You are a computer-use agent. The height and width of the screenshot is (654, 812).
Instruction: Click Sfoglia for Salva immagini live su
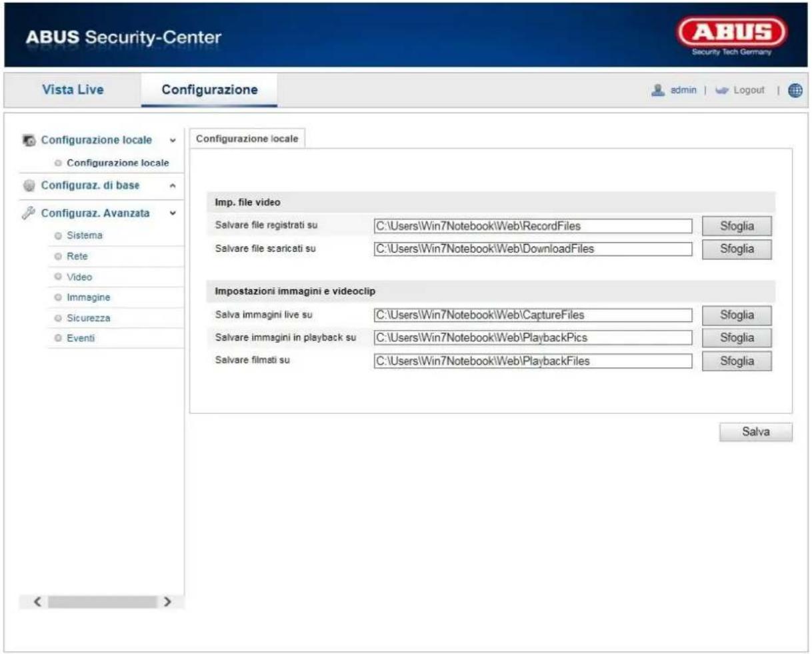[x=737, y=315]
